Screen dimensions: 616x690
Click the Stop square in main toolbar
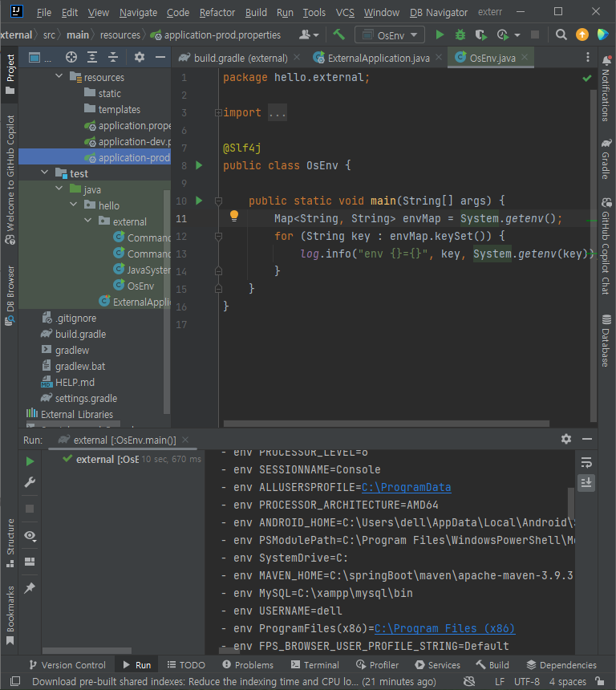click(535, 34)
